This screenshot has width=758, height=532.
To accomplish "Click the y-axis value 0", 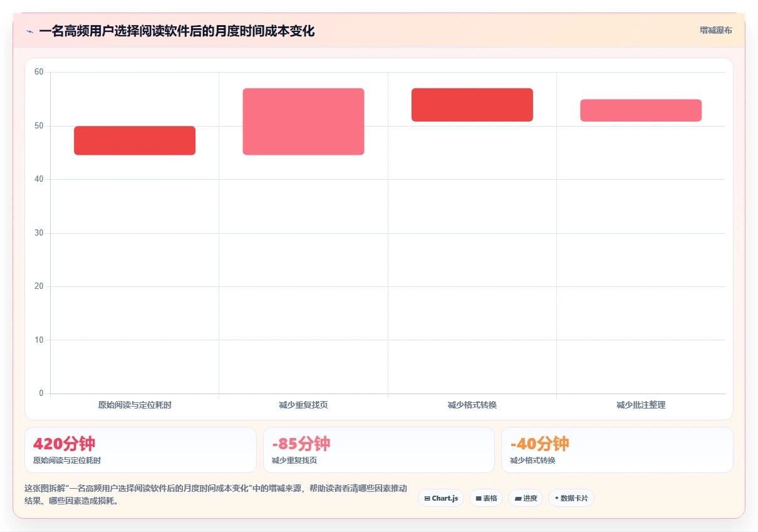I will click(x=41, y=394).
